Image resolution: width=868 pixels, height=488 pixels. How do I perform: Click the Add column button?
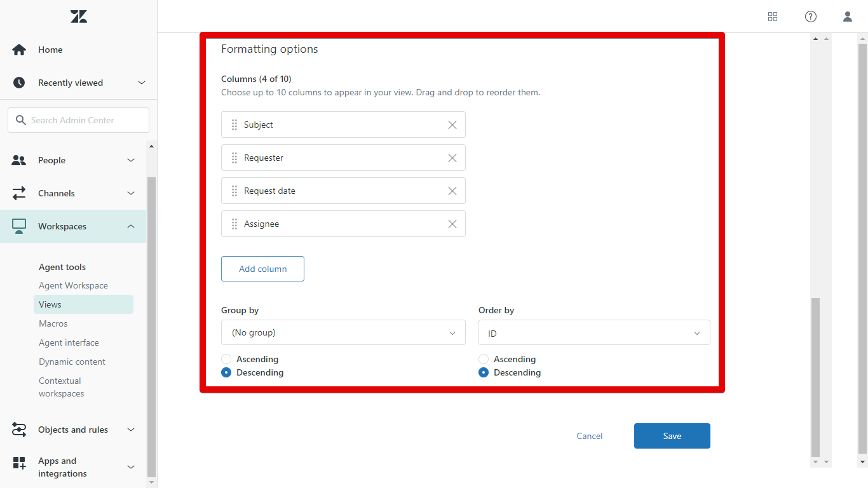[x=262, y=269]
